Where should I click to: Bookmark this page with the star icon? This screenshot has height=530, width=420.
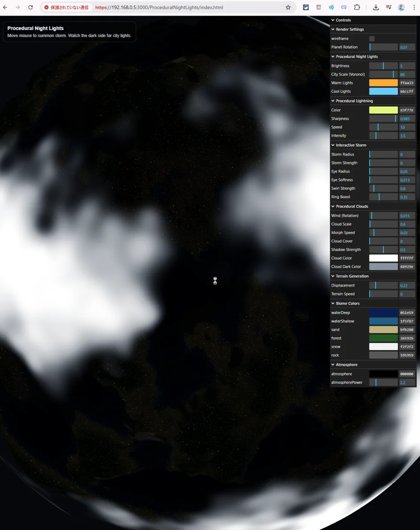click(288, 8)
